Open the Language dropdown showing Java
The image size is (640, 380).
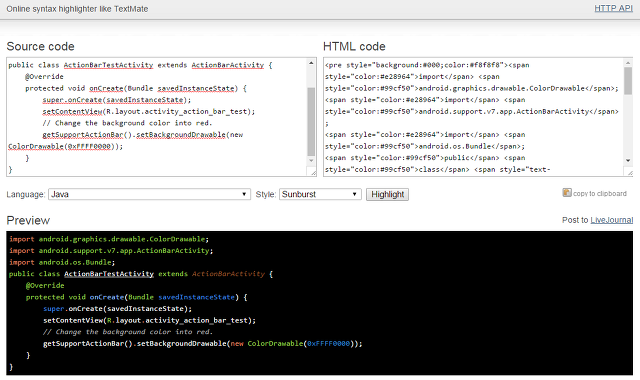(x=149, y=194)
